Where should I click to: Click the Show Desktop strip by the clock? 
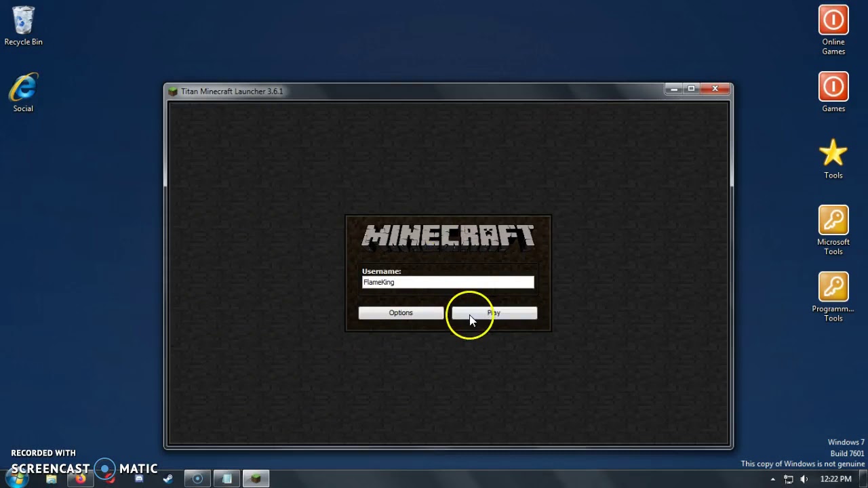click(x=863, y=479)
